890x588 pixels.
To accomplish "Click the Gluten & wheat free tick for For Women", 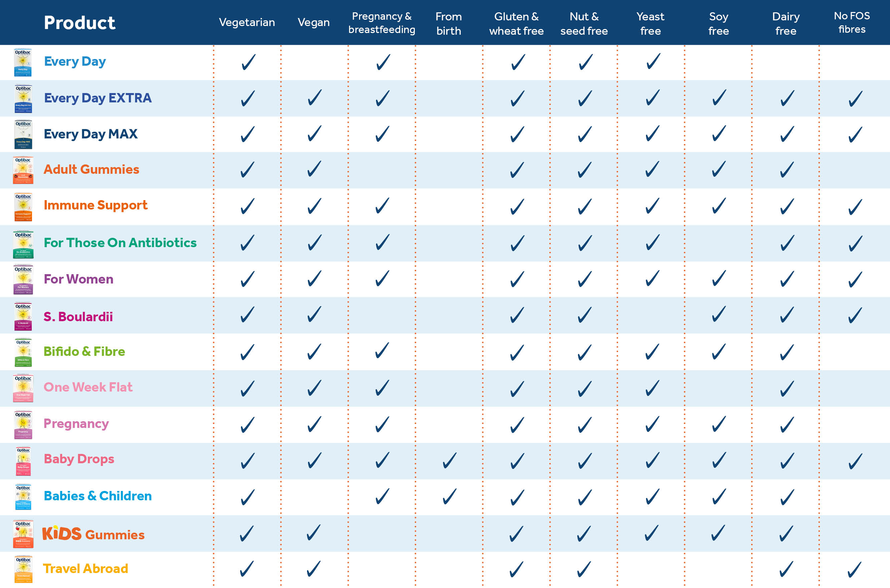I will (518, 279).
